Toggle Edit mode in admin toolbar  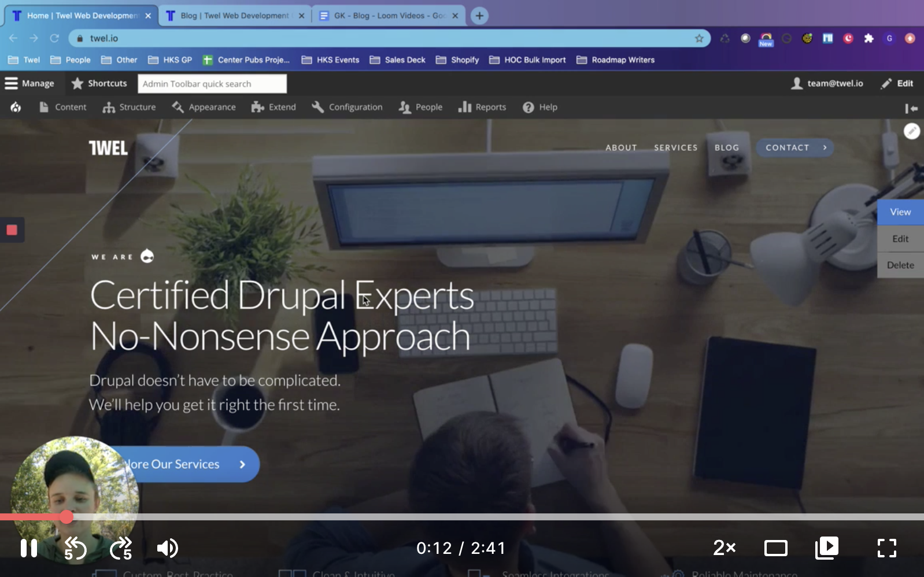click(x=897, y=83)
